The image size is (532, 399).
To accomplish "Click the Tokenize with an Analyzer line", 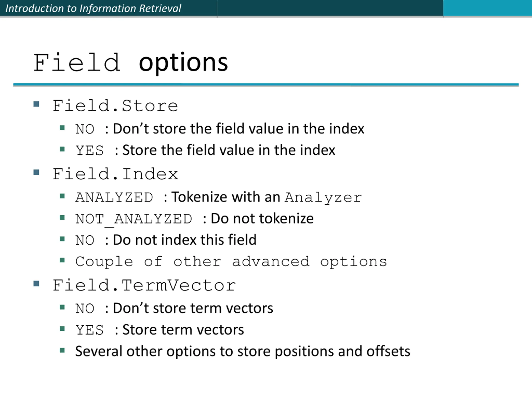I will point(266,197).
